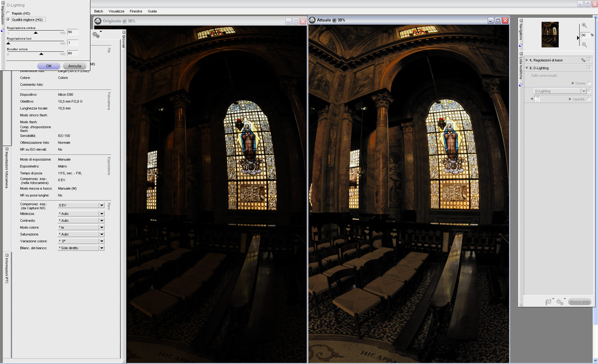Screen dimensions: 598x364
Task: Open the Compensaz. esp. 0 EV dropdown
Action: click(x=81, y=205)
